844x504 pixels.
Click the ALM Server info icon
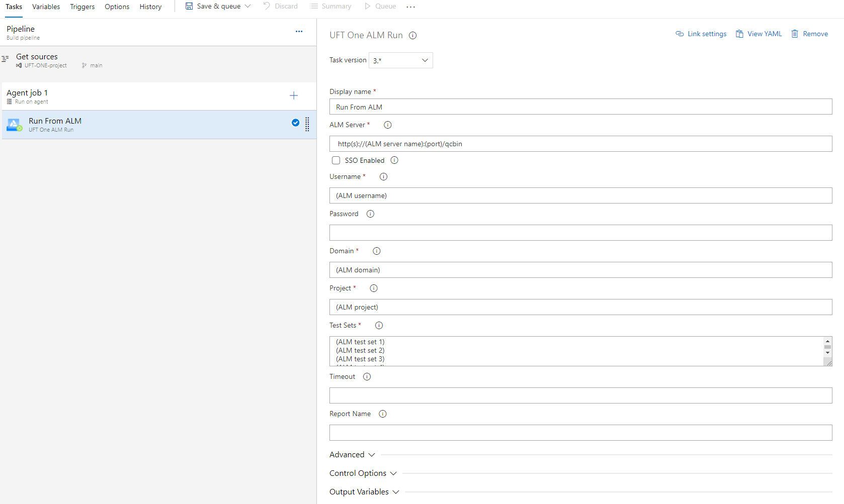pyautogui.click(x=387, y=125)
